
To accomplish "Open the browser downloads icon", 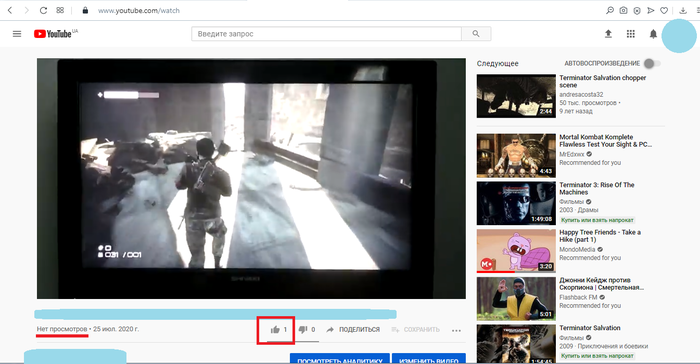I will (x=683, y=10).
